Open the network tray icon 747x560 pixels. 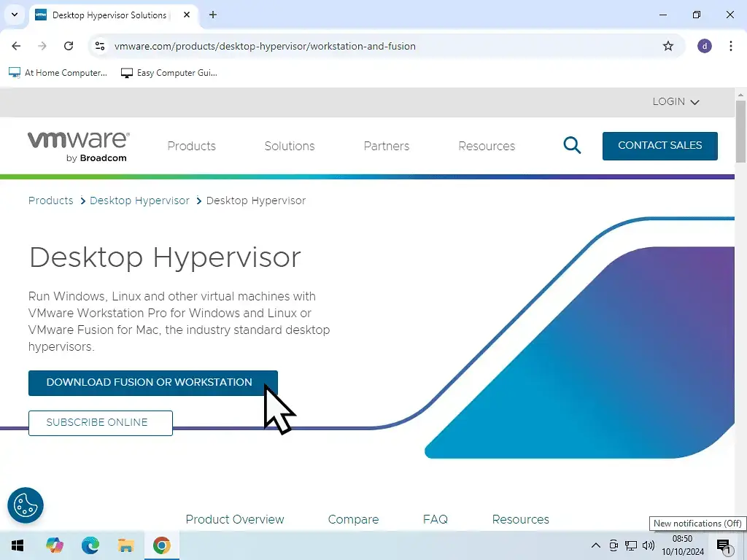click(631, 545)
